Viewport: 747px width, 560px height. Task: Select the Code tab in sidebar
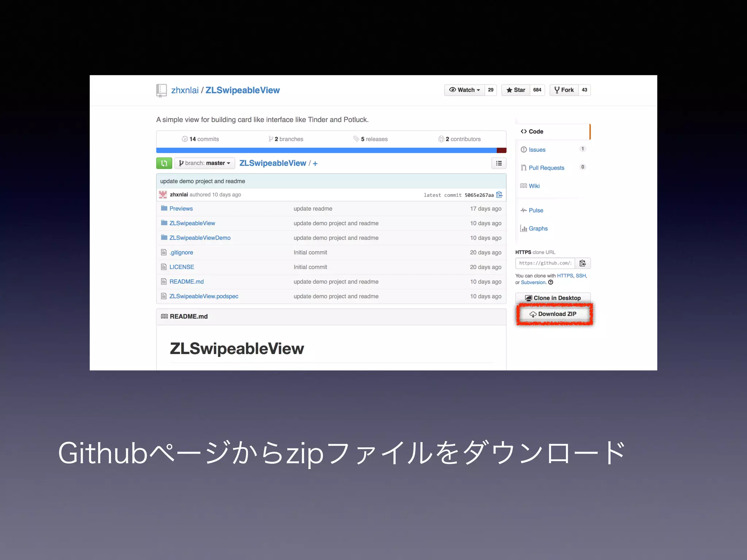click(x=553, y=132)
